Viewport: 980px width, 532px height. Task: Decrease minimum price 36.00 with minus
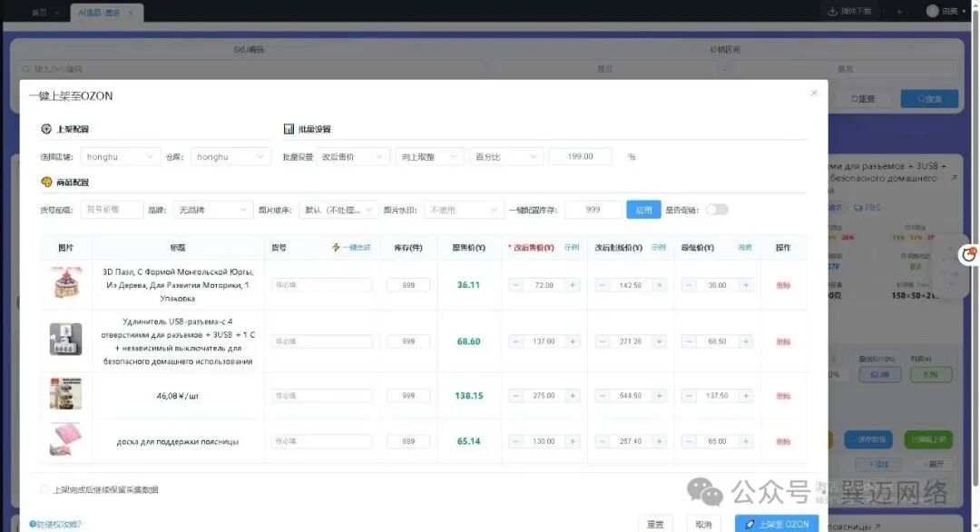[689, 285]
